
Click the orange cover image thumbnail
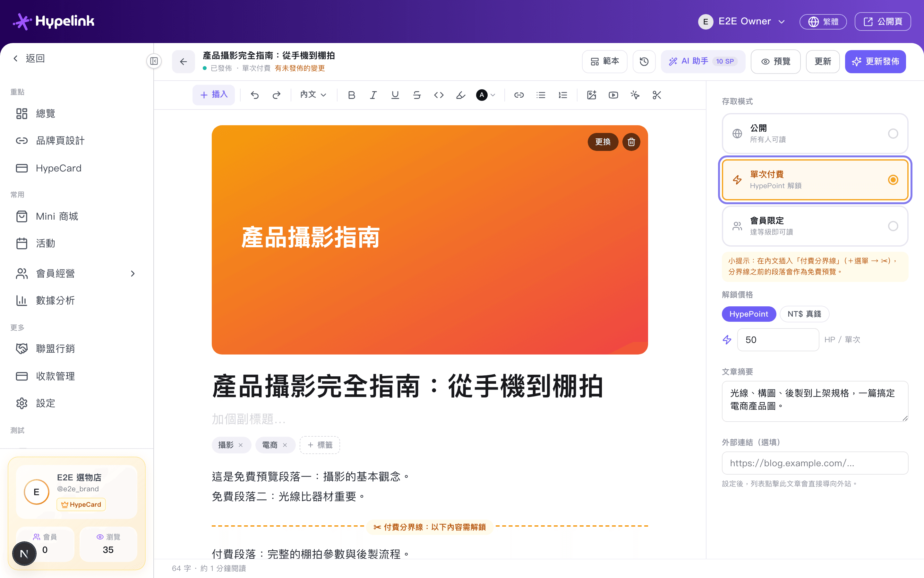point(430,240)
